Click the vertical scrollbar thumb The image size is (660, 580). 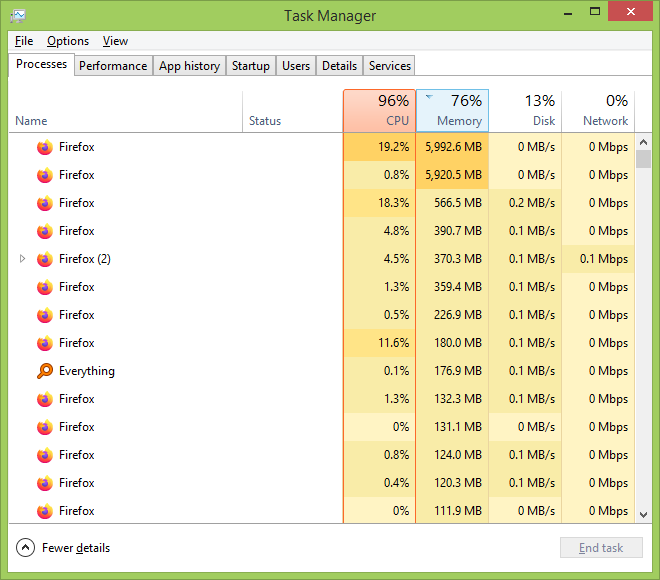[x=643, y=159]
